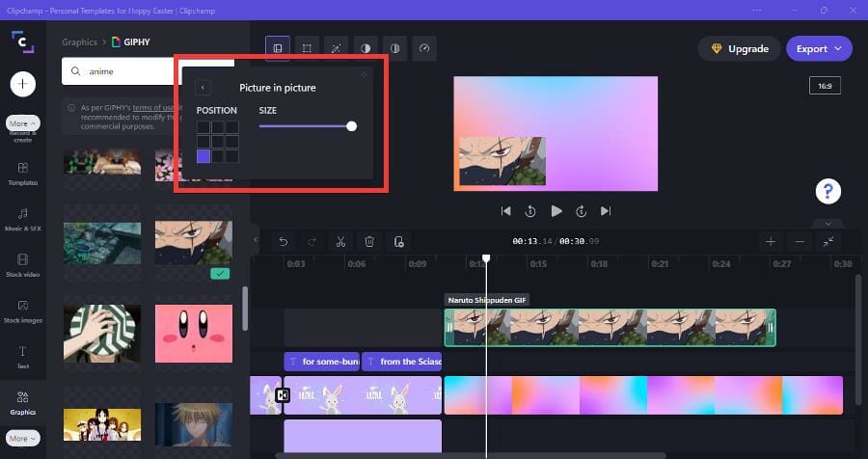Open the Adjust colors tool
The image size is (868, 459).
coord(366,48)
